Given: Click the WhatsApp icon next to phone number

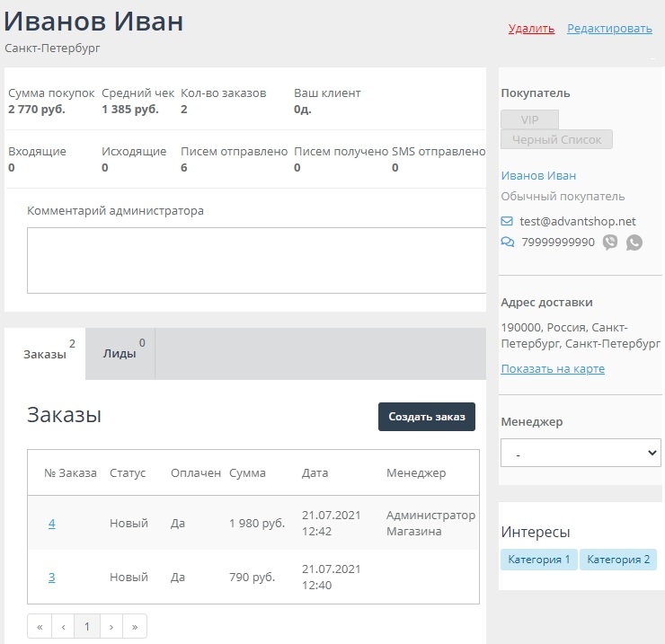Looking at the screenshot, I should pos(634,243).
